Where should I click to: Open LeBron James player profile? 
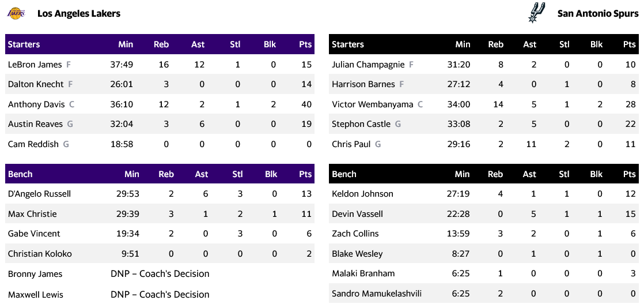coord(35,65)
